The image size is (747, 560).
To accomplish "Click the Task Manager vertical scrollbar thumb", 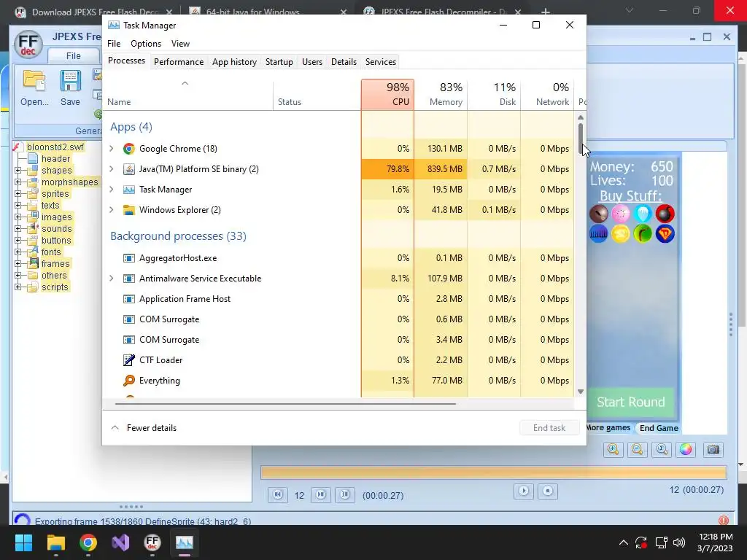I will pos(581,139).
